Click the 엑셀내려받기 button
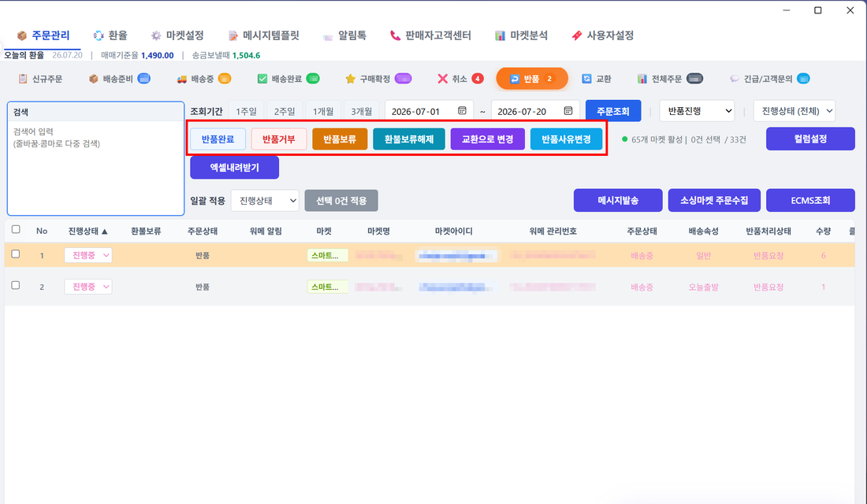The height and width of the screenshot is (504, 867). click(x=234, y=168)
